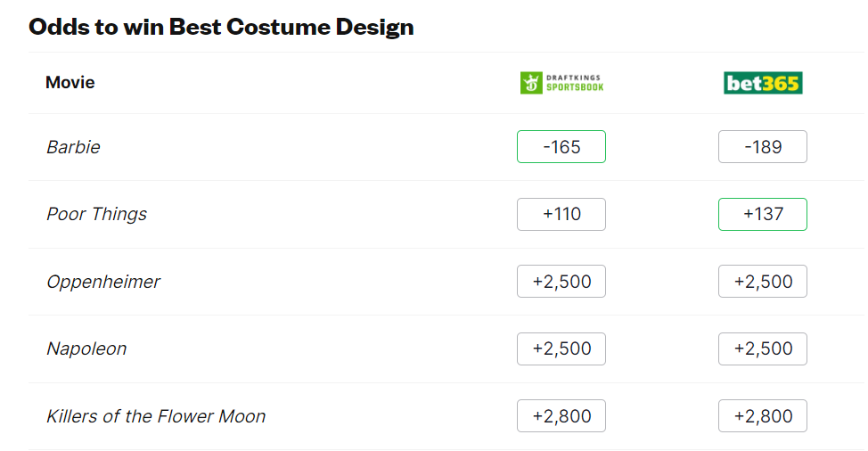Click the Odds to win Best Costume Design heading

[221, 26]
